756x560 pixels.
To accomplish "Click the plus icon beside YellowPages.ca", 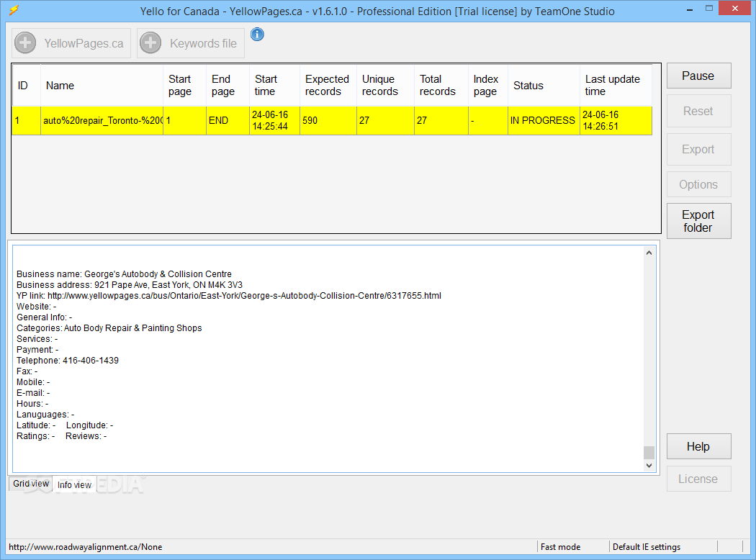I will pos(25,43).
